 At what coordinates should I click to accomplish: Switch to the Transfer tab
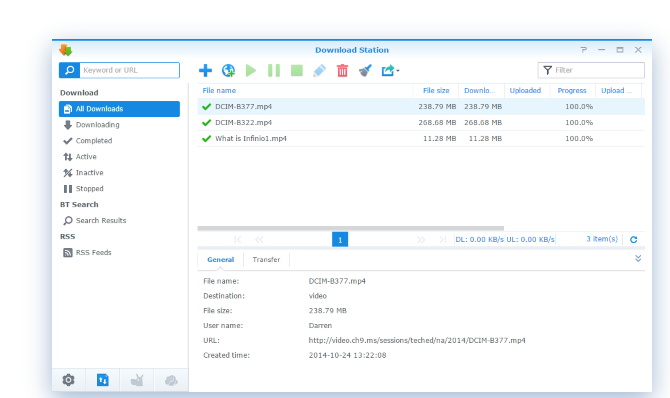click(x=266, y=259)
